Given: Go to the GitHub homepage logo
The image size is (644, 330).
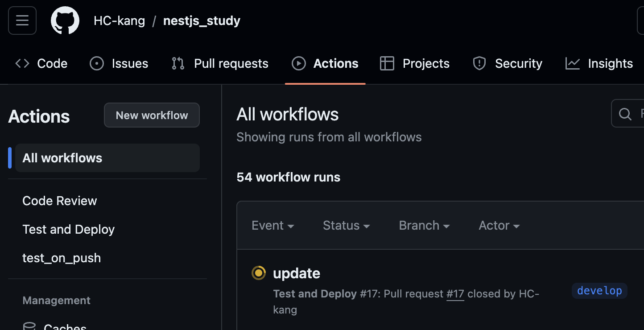Looking at the screenshot, I should tap(65, 21).
